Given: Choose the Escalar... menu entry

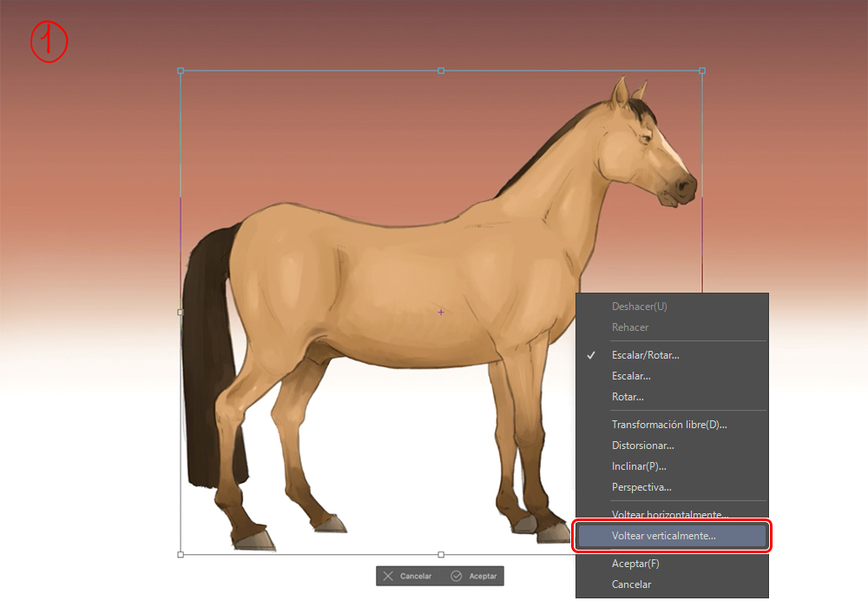Looking at the screenshot, I should point(631,376).
